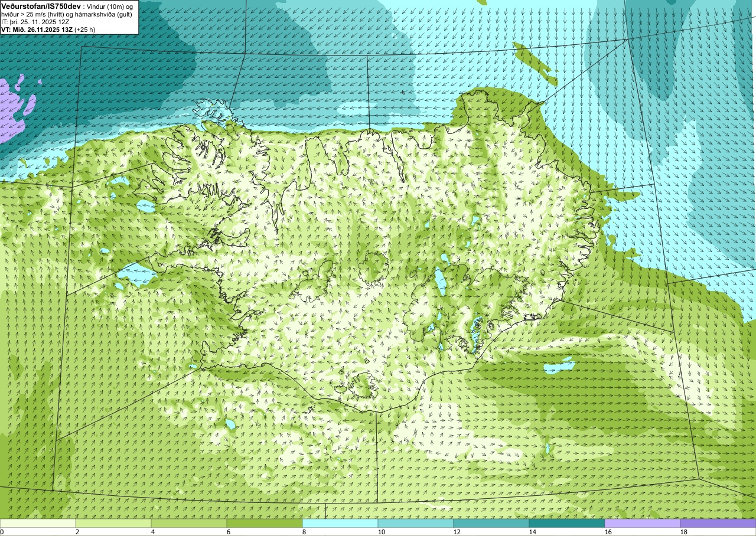Click the 'Veðurstofan/IS750dev' title text
The width and height of the screenshot is (756, 536).
[x=41, y=5]
